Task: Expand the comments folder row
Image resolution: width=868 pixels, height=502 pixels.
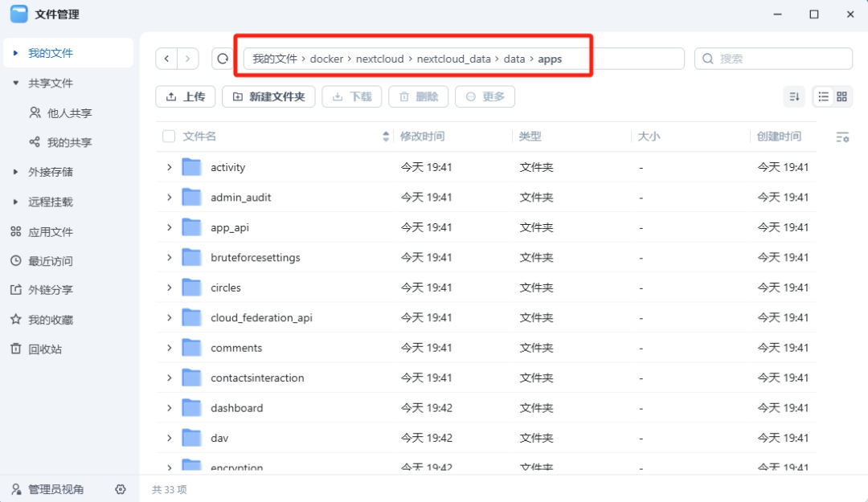Action: (x=170, y=348)
